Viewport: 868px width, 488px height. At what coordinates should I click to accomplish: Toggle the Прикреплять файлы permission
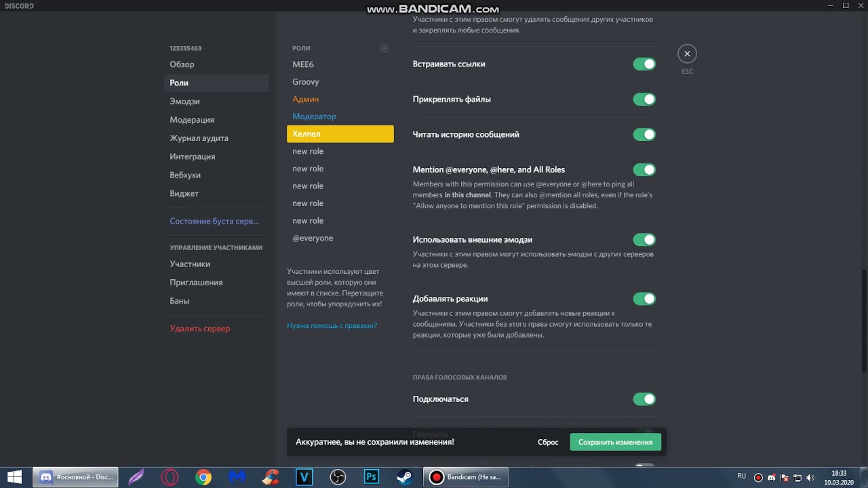[x=644, y=99]
